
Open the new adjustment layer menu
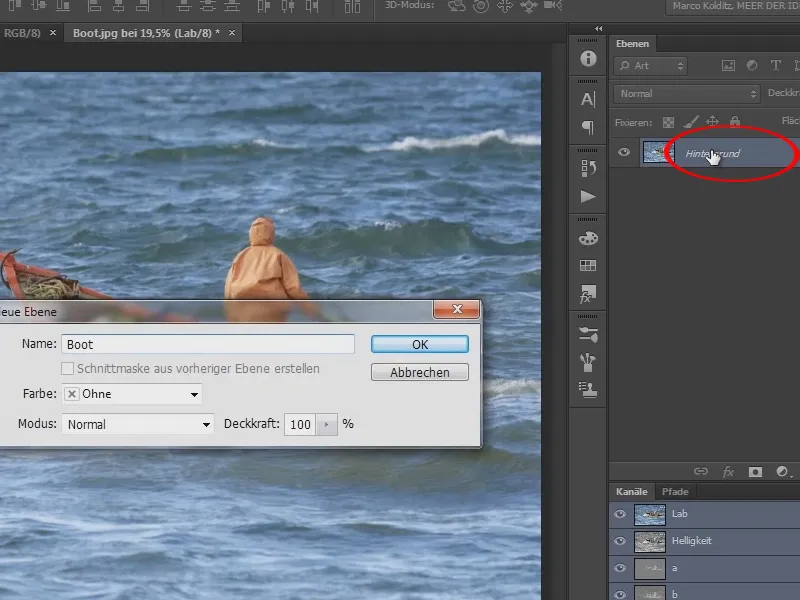tap(783, 472)
